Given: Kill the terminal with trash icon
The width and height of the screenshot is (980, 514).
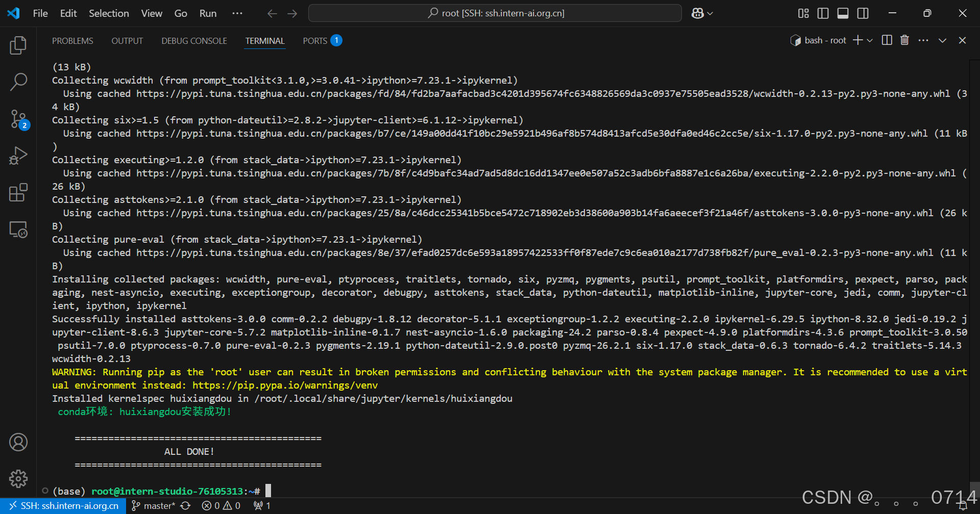Looking at the screenshot, I should [x=904, y=40].
